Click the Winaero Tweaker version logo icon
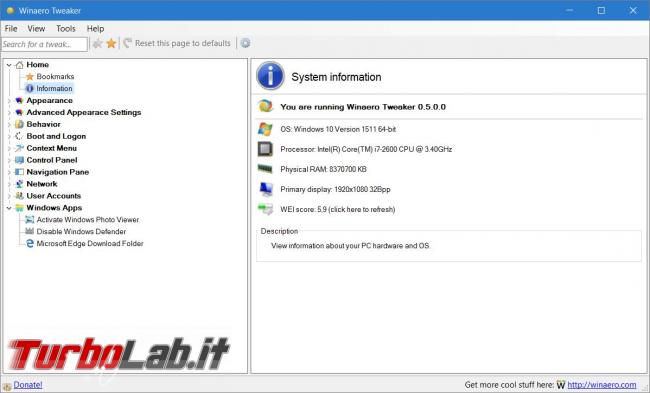650x393 pixels. (x=265, y=106)
